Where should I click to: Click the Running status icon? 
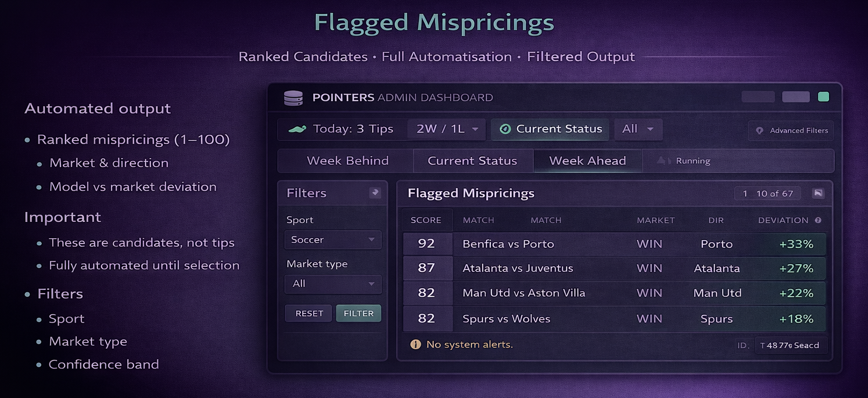coord(663,161)
